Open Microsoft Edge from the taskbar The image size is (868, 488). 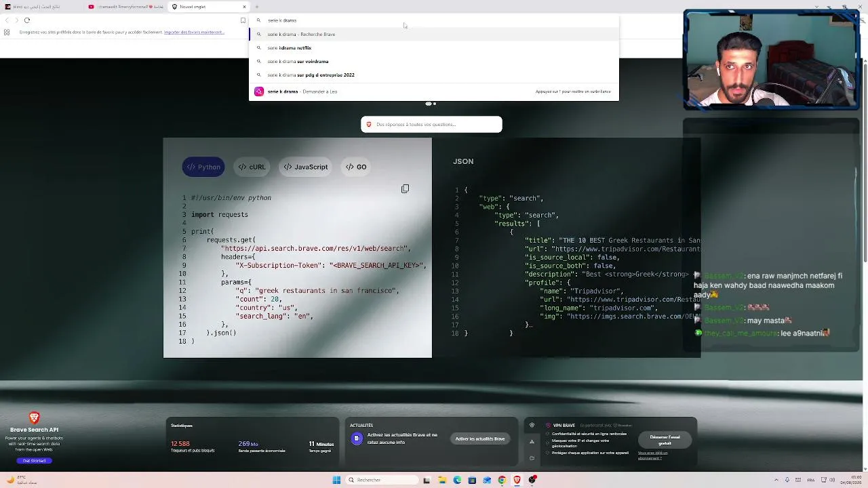click(x=457, y=480)
